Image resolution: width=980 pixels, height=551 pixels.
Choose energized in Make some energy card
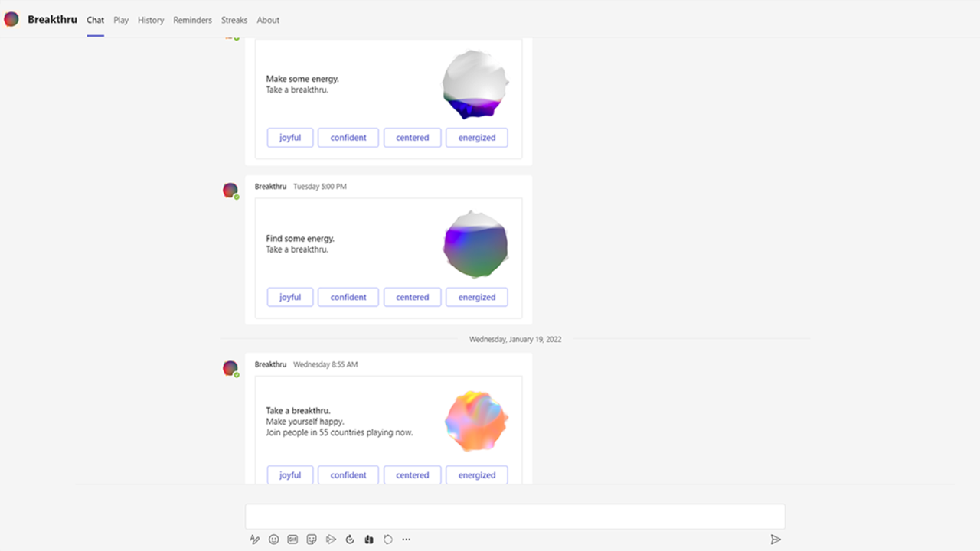tap(477, 138)
